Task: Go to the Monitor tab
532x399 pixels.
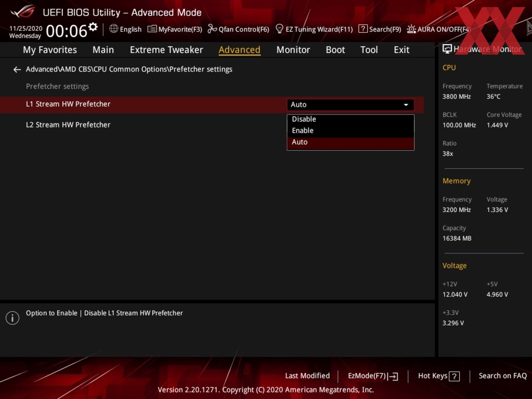Action: pyautogui.click(x=293, y=50)
